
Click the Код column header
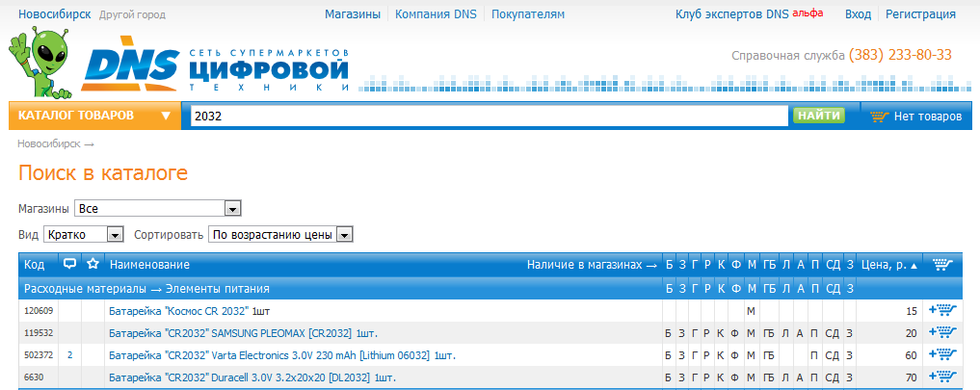pos(35,265)
